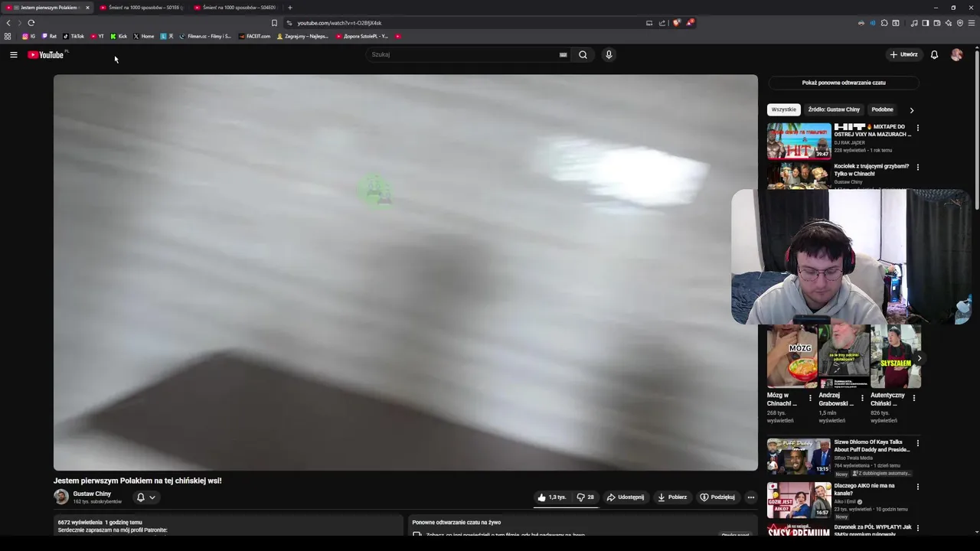Open options for 'Kociołek z trującymi grzybami' video
The height and width of the screenshot is (551, 980).
917,167
